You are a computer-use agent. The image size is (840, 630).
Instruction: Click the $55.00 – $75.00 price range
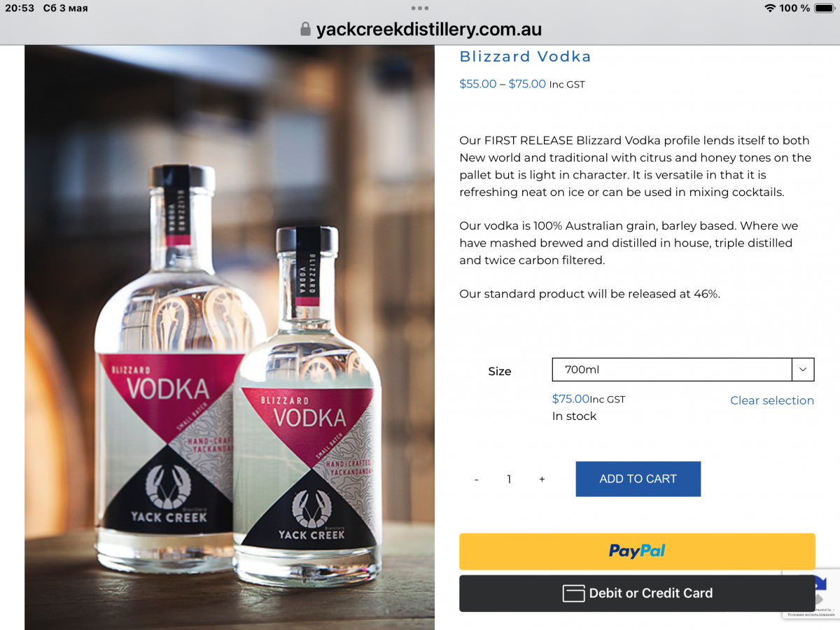[503, 84]
